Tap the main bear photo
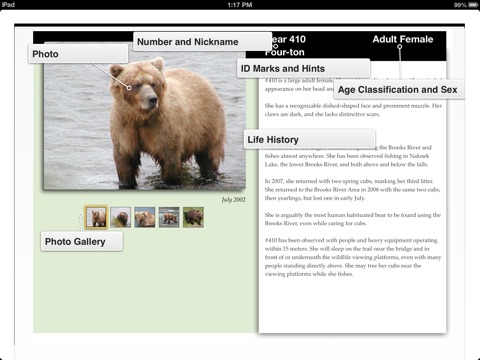The height and width of the screenshot is (360, 480). [145, 120]
